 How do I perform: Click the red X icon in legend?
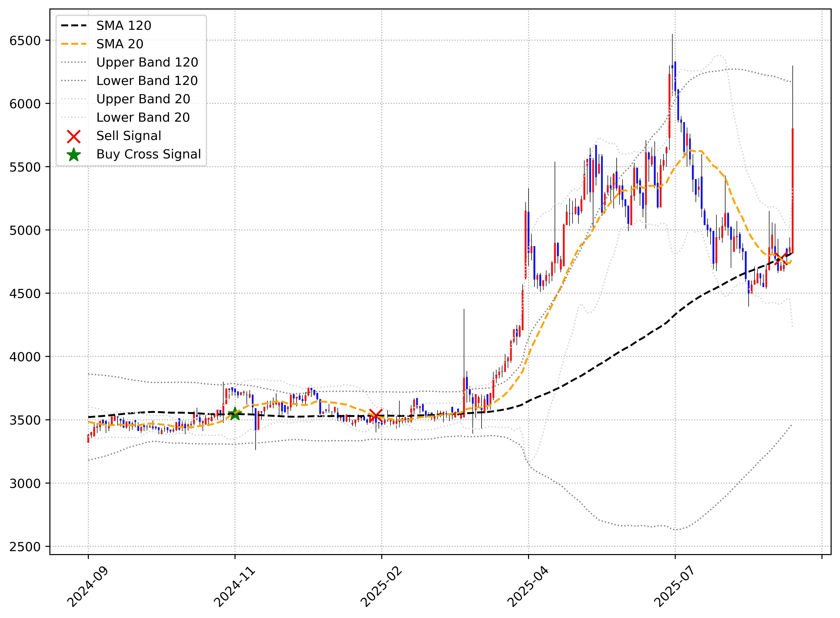pyautogui.click(x=74, y=137)
